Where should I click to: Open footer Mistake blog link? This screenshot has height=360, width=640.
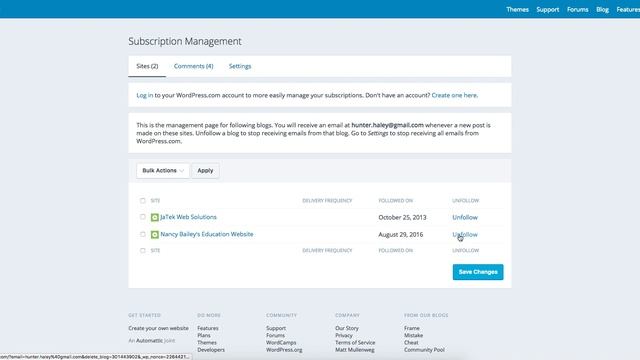point(413,336)
